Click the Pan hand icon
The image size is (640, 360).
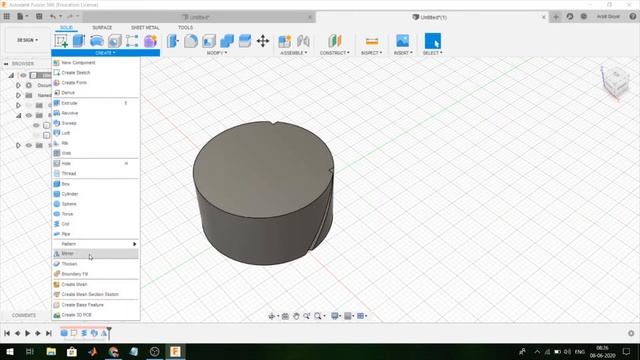point(296,316)
